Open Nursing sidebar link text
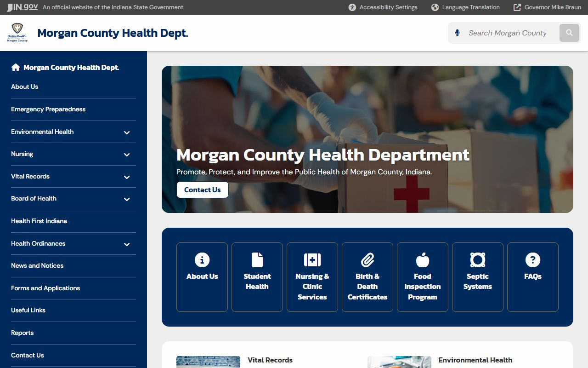The width and height of the screenshot is (588, 368). coord(22,154)
